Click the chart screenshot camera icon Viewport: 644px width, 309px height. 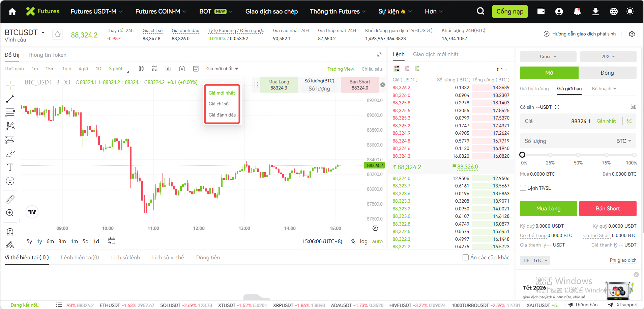coord(182,69)
